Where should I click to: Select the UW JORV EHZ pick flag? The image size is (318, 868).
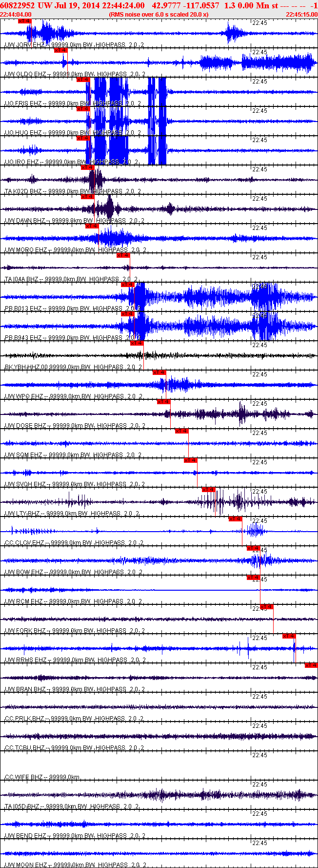[x=24, y=21]
